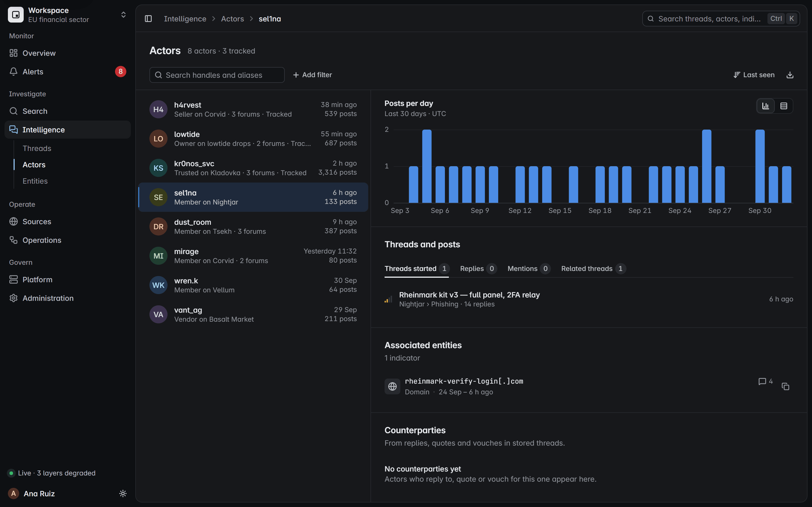
Task: Click the download export icon
Action: [x=790, y=75]
